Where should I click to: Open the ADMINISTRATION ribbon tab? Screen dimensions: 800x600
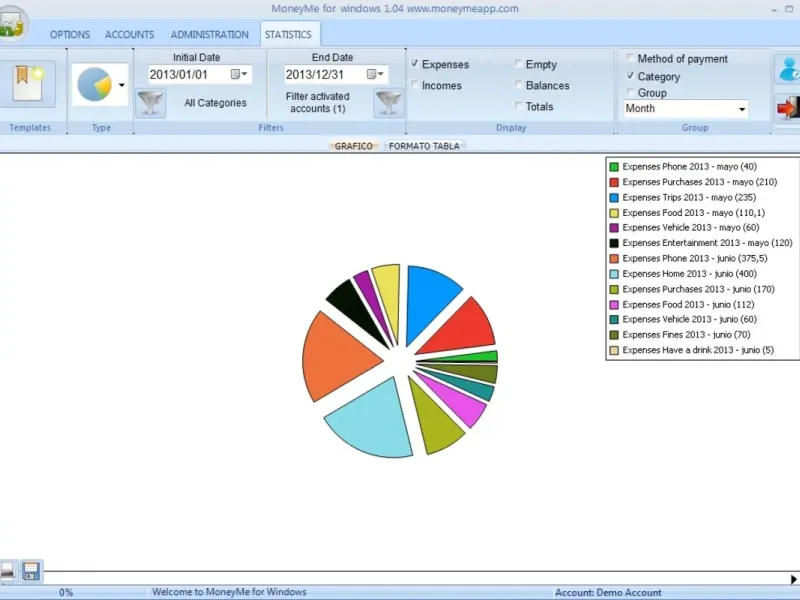coord(210,35)
